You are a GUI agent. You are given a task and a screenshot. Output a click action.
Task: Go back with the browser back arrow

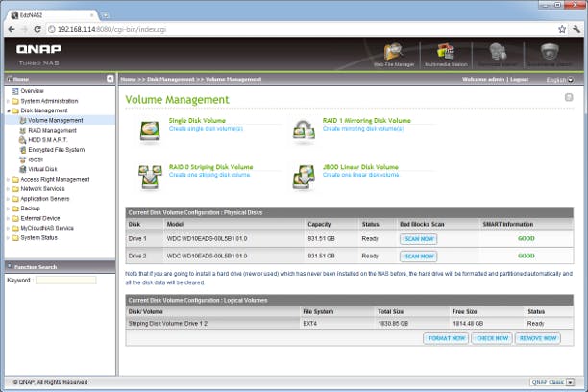12,29
